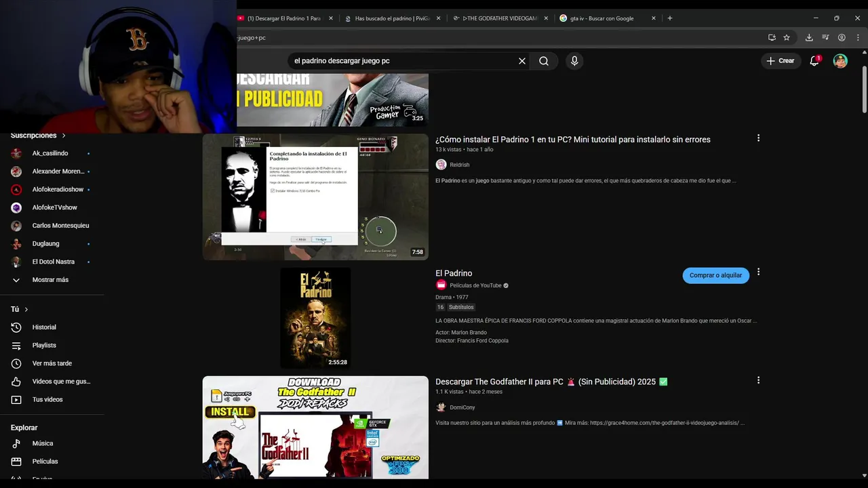
Task: Click the magnifying glass search button
Action: tap(544, 61)
